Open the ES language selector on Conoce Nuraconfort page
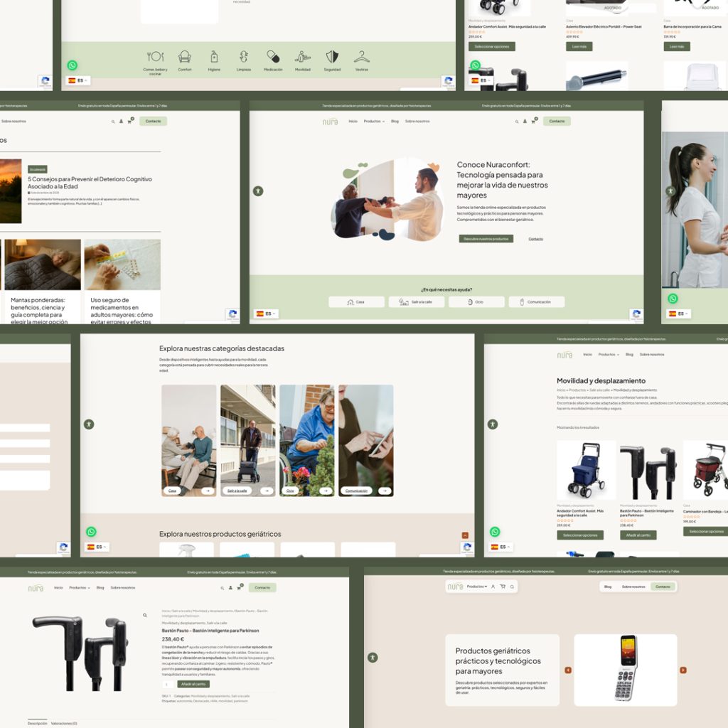The height and width of the screenshot is (728, 728). [265, 314]
